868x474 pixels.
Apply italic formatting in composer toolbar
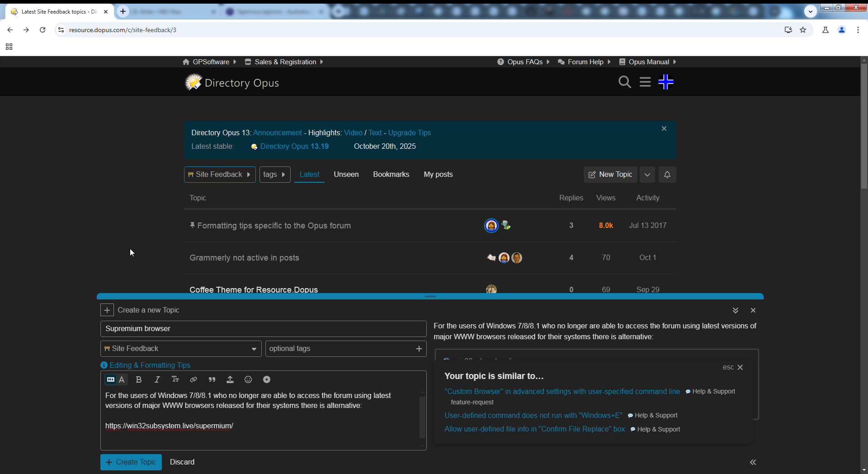[157, 379]
